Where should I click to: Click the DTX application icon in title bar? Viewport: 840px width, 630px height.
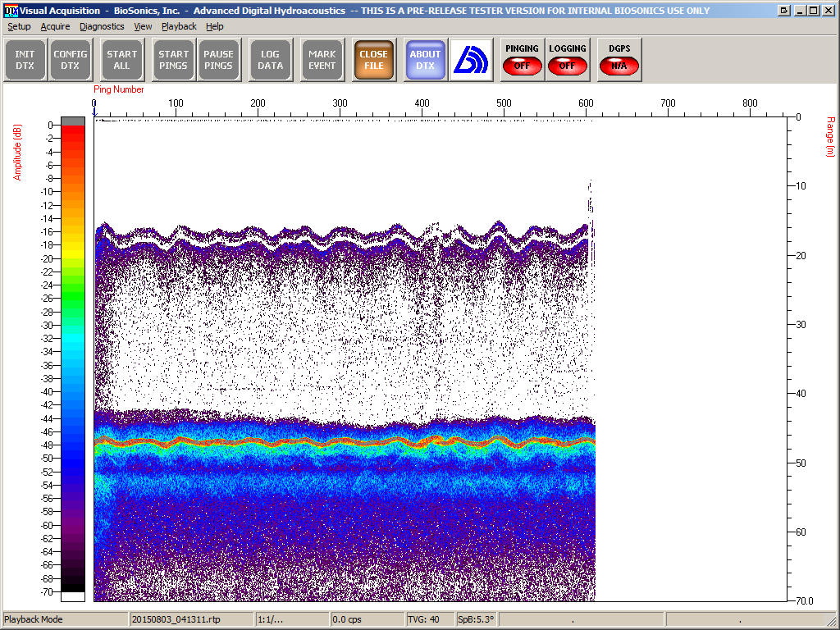tap(10, 11)
